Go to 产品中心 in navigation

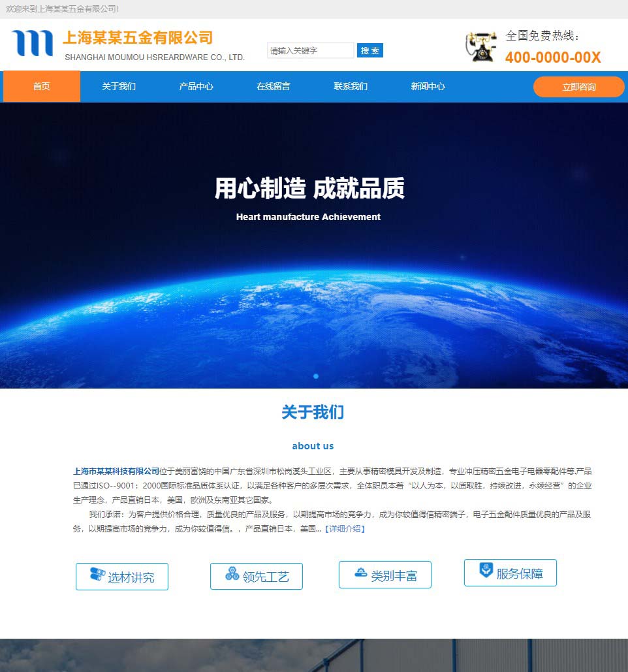point(196,87)
